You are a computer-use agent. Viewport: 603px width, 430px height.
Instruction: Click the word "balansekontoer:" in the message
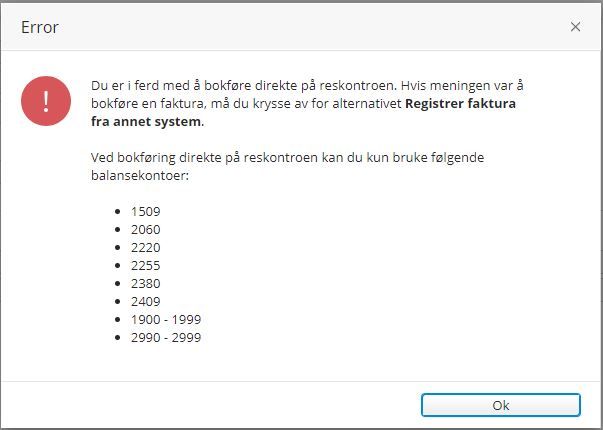[140, 175]
